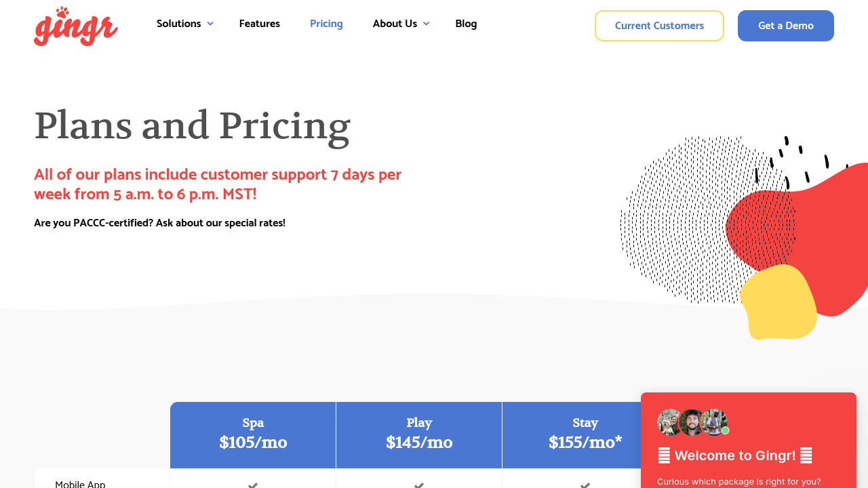Viewport: 868px width, 488px height.
Task: Expand the Solutions menu chevron
Action: 210,24
